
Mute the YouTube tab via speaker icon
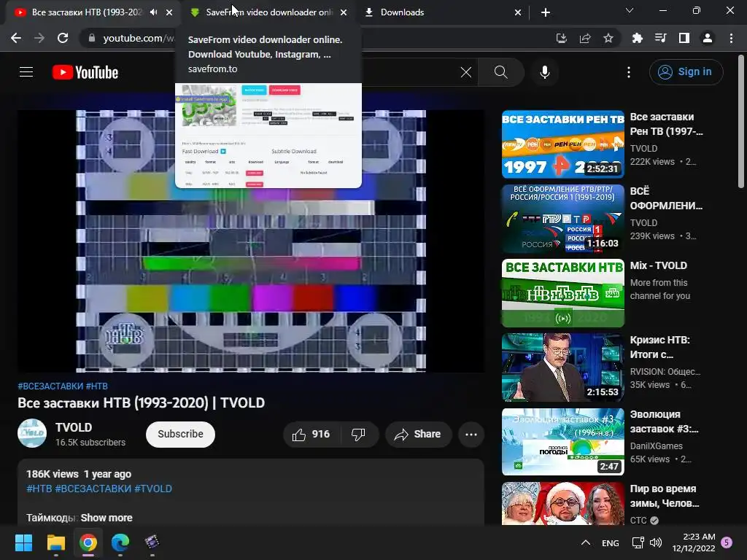tap(153, 12)
